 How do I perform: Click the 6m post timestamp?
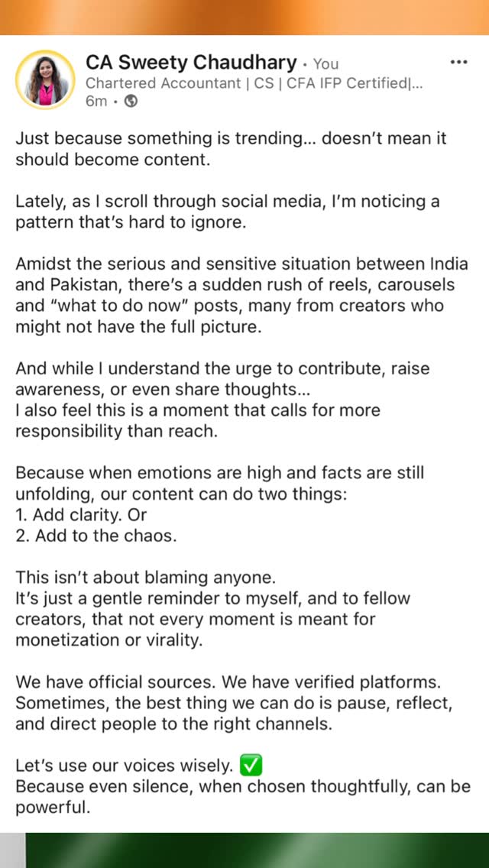pos(96,102)
